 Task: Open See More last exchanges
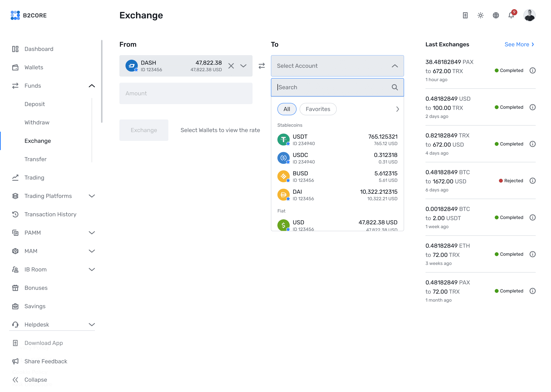click(519, 44)
